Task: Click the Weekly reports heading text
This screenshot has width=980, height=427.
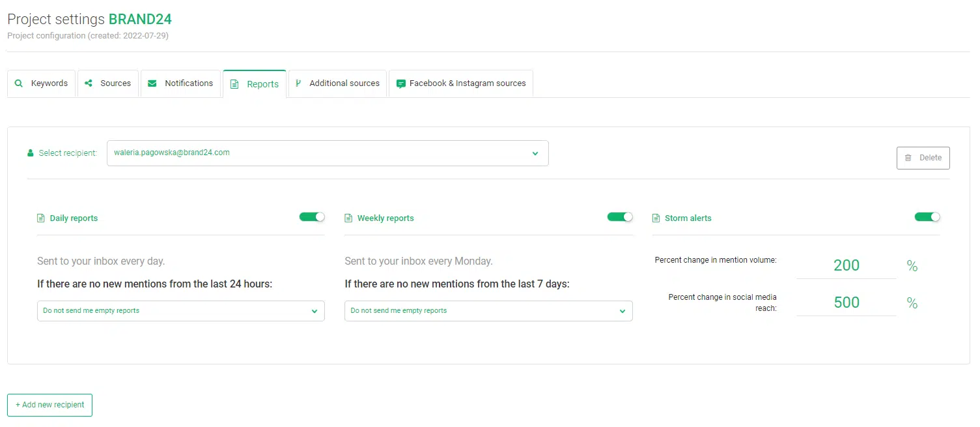Action: (x=385, y=218)
